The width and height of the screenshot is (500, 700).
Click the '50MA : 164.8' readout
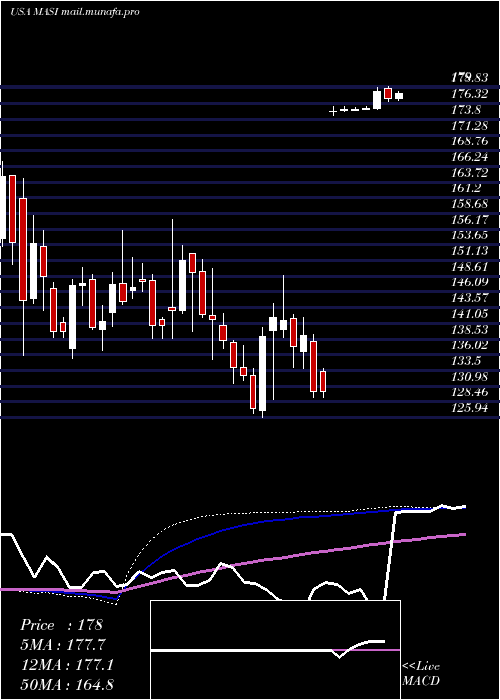(x=66, y=685)
